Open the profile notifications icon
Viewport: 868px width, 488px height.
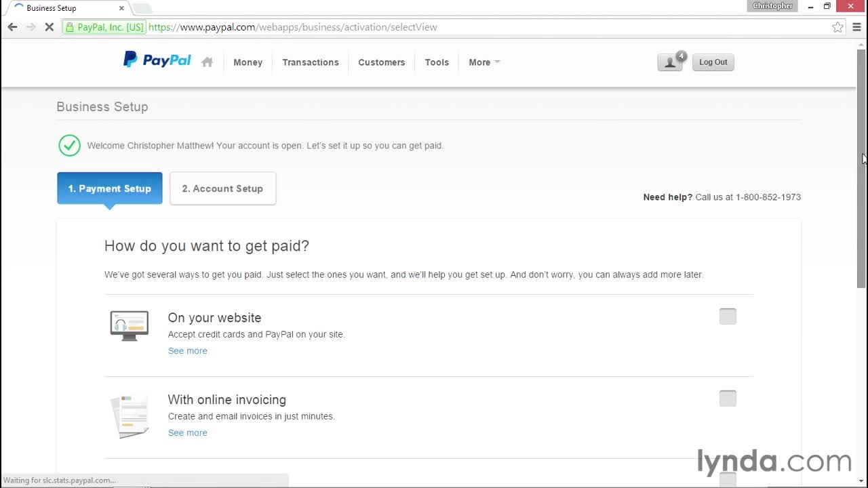pyautogui.click(x=670, y=62)
